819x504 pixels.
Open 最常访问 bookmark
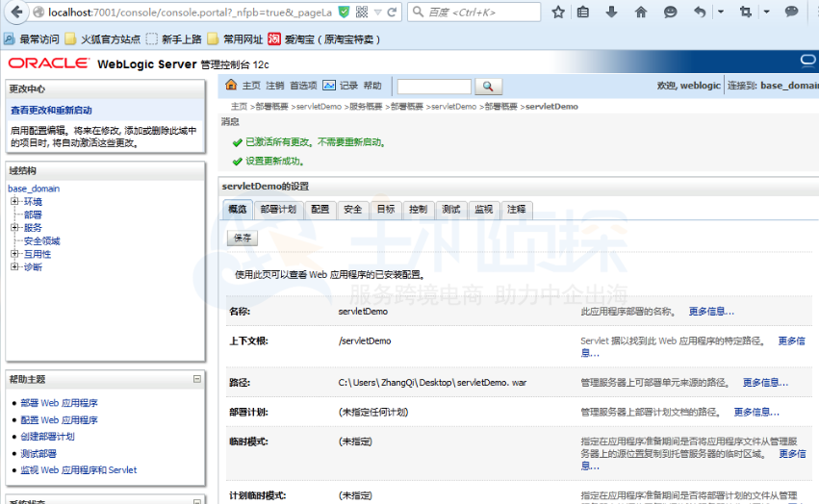32,39
